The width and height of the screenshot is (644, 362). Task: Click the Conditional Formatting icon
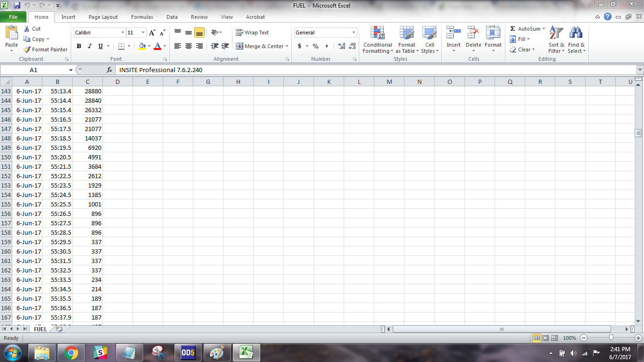tap(377, 33)
